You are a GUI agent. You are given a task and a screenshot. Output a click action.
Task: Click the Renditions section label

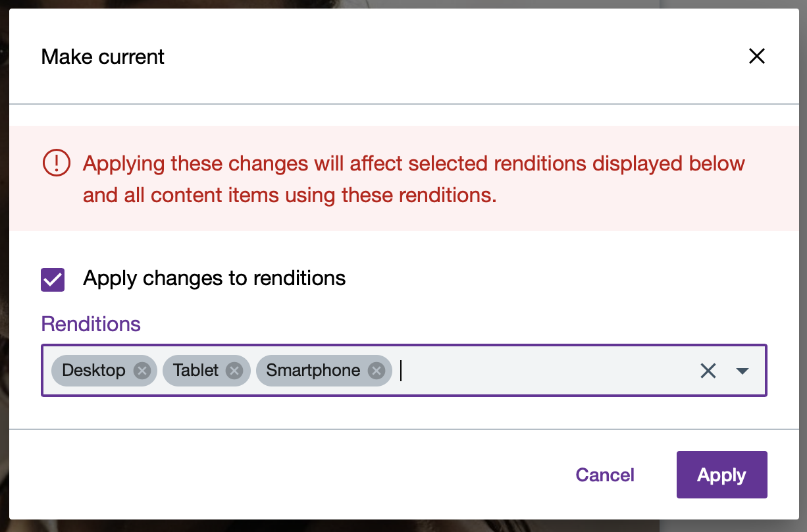[x=91, y=324]
